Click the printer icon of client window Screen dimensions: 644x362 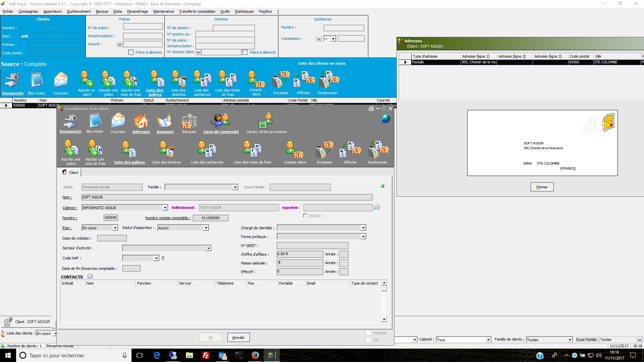[371, 109]
